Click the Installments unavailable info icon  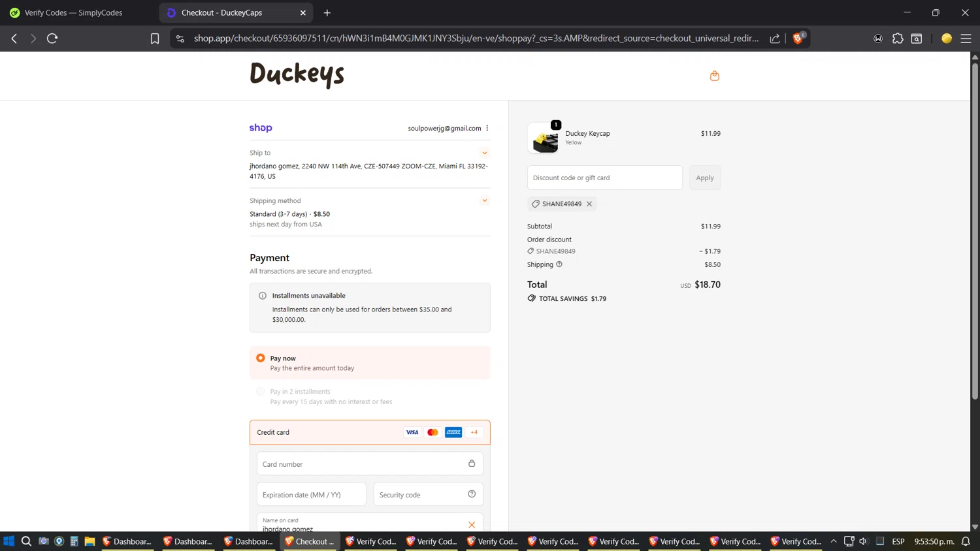point(263,296)
